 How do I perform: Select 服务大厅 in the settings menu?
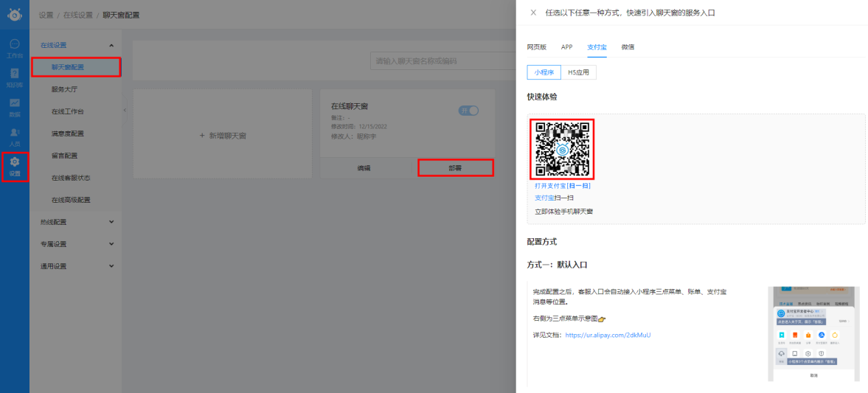[x=77, y=89]
